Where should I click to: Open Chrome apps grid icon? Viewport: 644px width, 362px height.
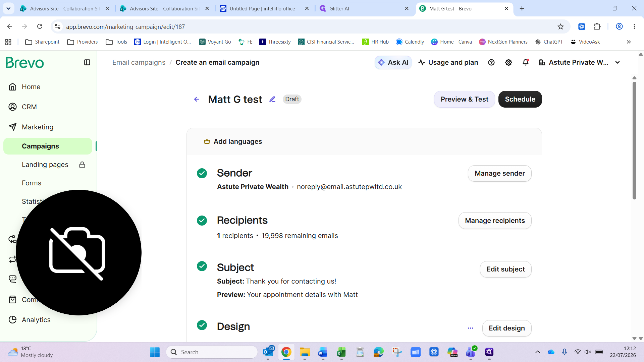8,42
